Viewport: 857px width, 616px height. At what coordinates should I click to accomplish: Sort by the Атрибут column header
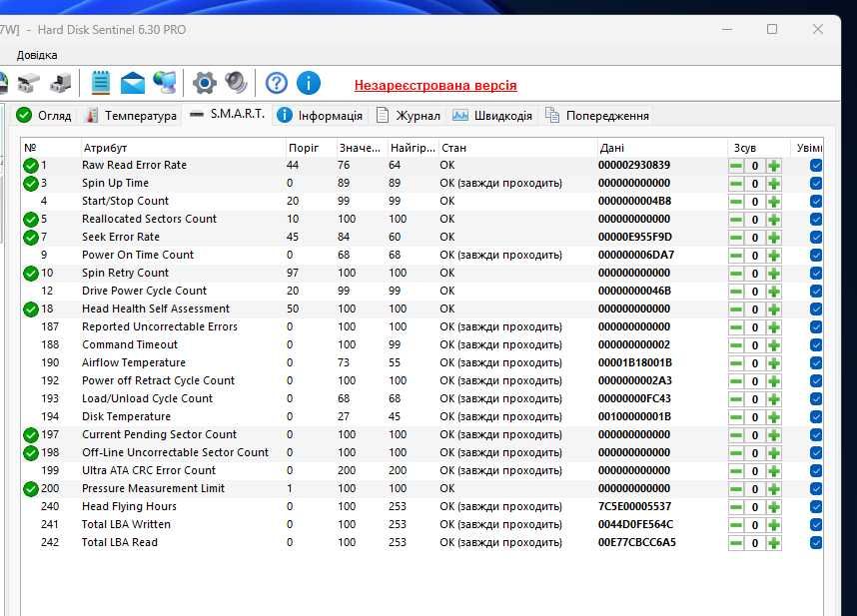click(183, 148)
